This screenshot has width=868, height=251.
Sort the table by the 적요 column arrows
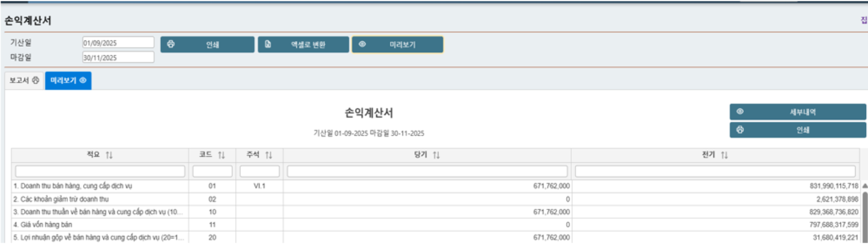coord(109,155)
